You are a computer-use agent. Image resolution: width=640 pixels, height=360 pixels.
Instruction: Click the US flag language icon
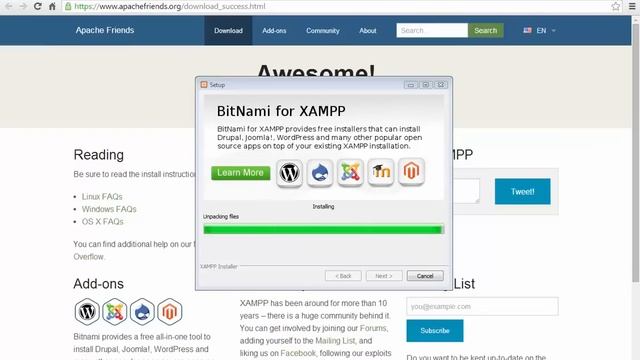point(527,30)
